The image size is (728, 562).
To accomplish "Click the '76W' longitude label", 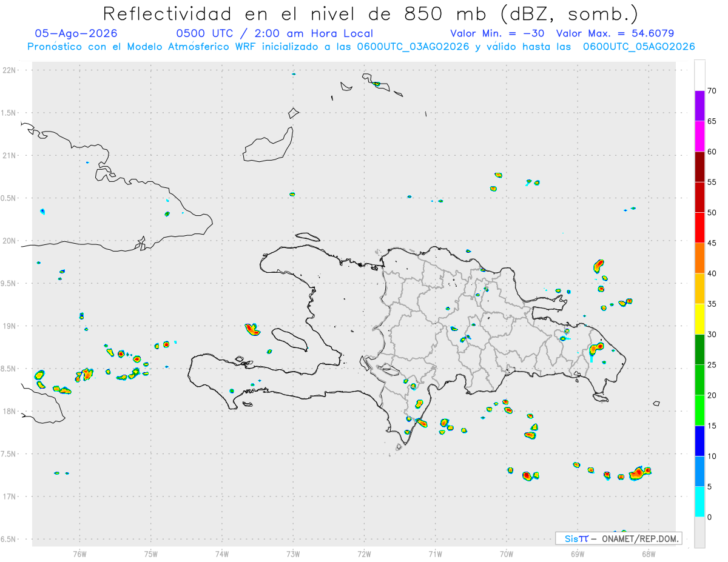I will pos(79,554).
